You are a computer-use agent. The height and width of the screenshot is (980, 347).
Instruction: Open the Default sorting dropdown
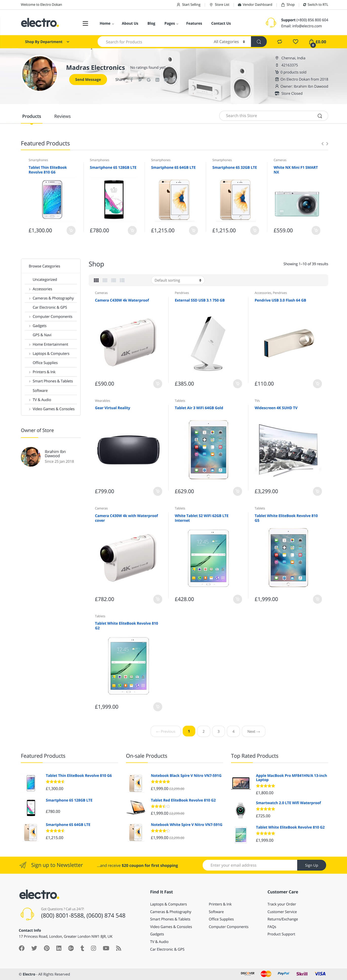pos(178,280)
